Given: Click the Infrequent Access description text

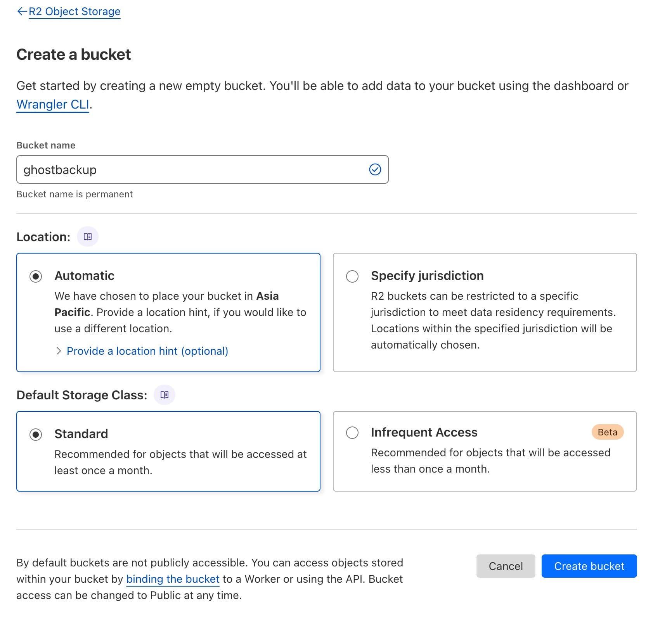Looking at the screenshot, I should pyautogui.click(x=490, y=461).
